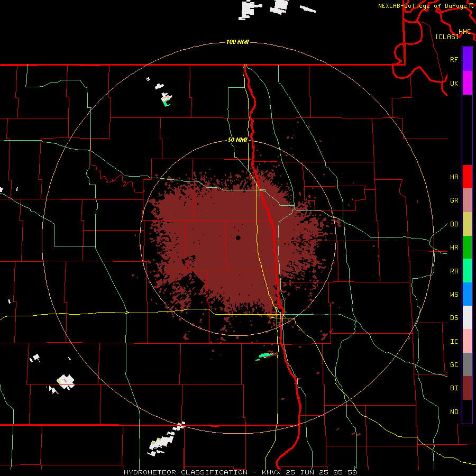Click the red HA legend color block
476x476 pixels.
[467, 177]
